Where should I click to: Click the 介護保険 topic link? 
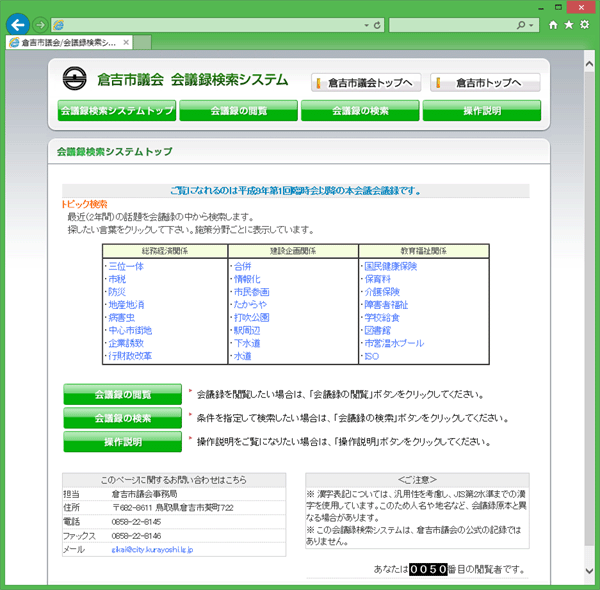click(x=382, y=292)
